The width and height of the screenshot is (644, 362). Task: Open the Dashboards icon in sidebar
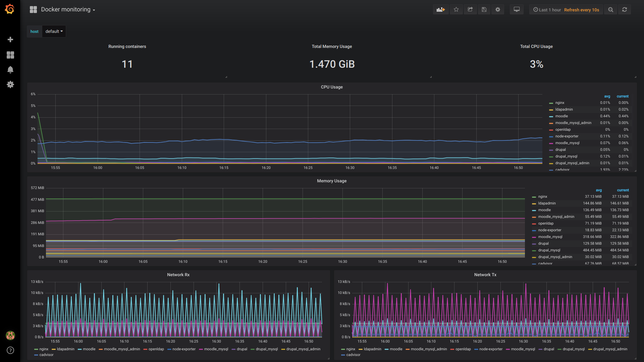tap(10, 55)
